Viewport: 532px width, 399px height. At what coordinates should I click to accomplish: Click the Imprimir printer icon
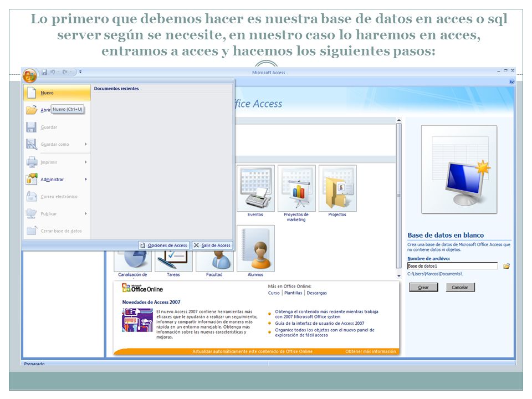point(32,162)
